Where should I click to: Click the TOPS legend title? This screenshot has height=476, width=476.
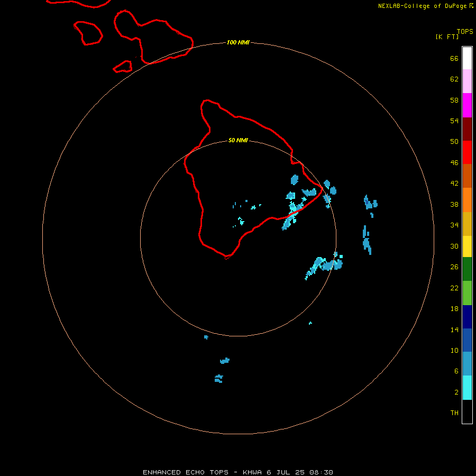465,31
